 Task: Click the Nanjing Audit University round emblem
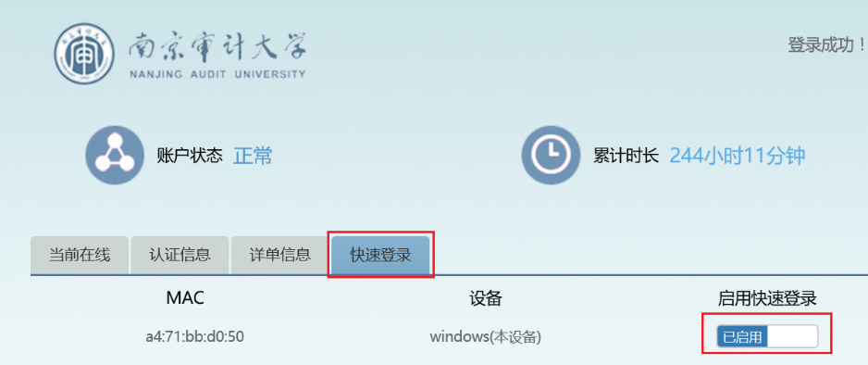point(85,53)
